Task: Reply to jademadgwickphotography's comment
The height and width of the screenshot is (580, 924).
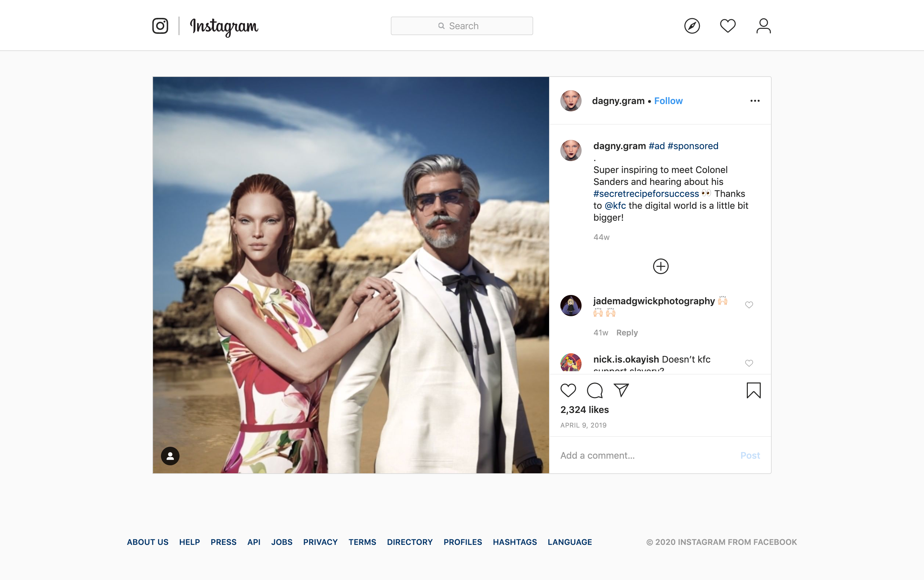Action: [627, 332]
